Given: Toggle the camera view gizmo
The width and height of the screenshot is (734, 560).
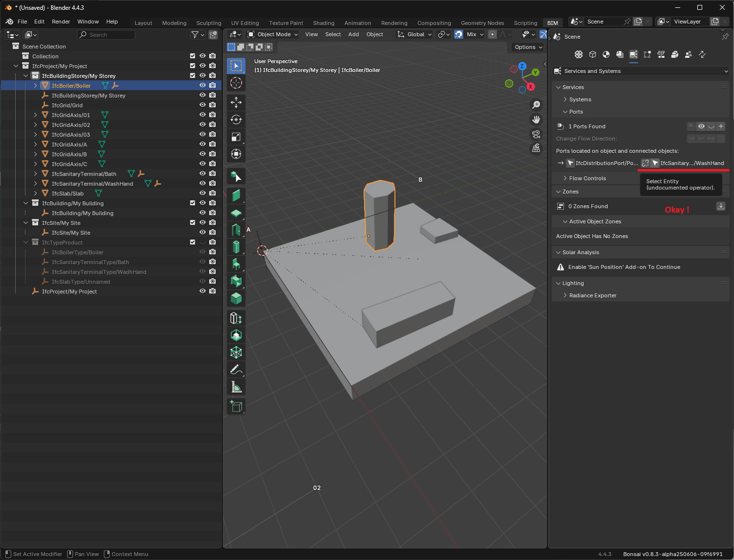Looking at the screenshot, I should 536,134.
